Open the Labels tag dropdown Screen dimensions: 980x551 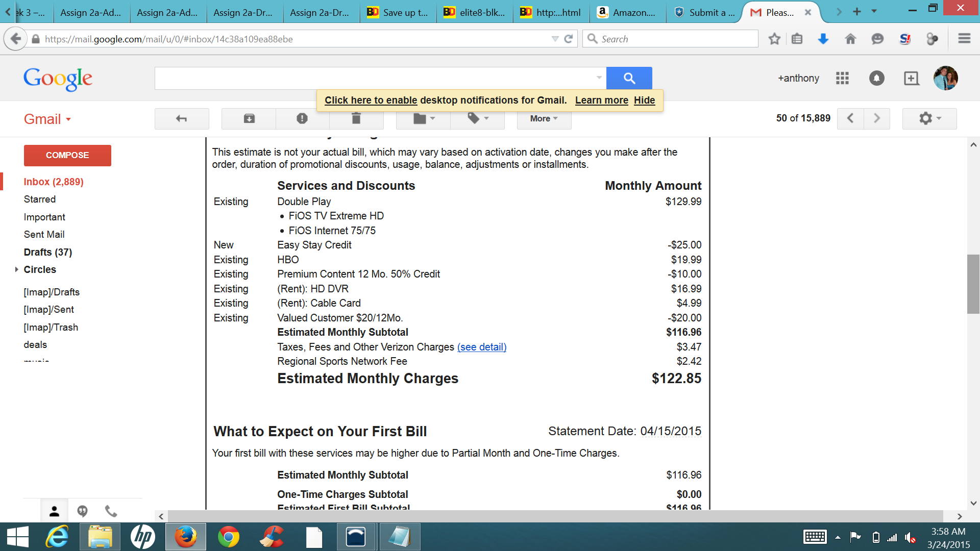(478, 118)
